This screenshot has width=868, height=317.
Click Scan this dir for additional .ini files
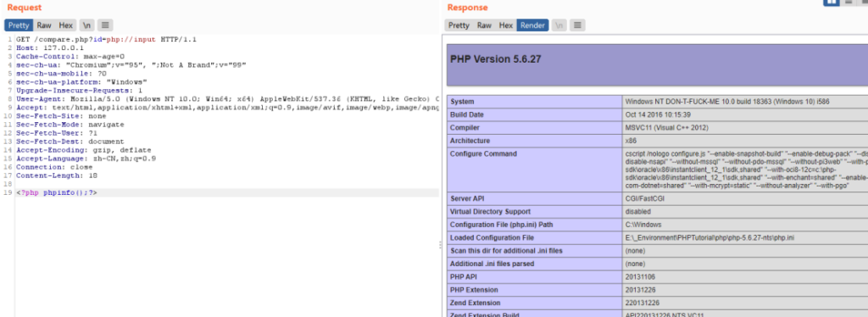coord(535,251)
